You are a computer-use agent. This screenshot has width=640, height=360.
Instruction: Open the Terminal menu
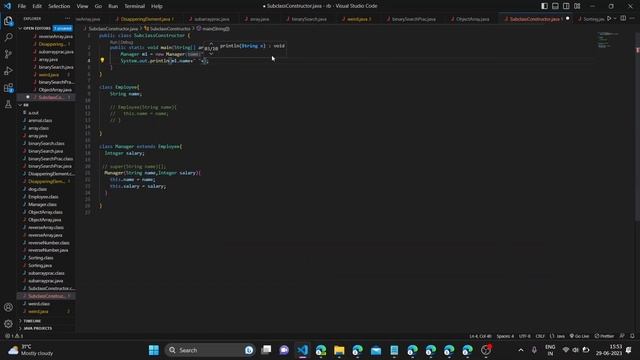pos(135,6)
